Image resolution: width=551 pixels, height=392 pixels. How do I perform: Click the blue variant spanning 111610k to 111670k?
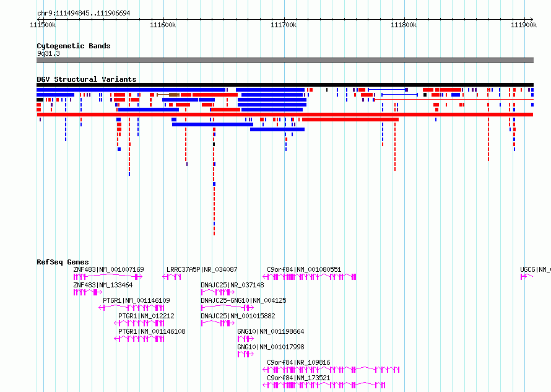(x=212, y=124)
